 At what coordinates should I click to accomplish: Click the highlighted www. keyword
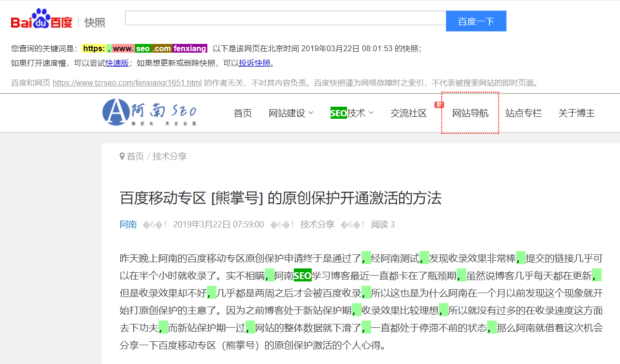coord(123,48)
